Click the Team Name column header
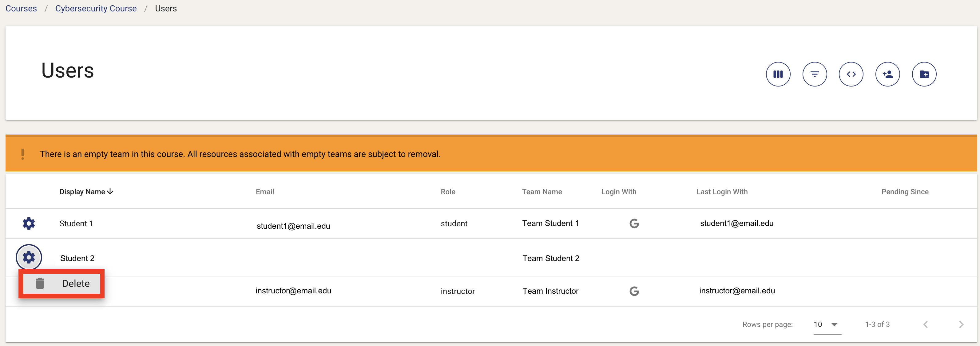 point(542,192)
